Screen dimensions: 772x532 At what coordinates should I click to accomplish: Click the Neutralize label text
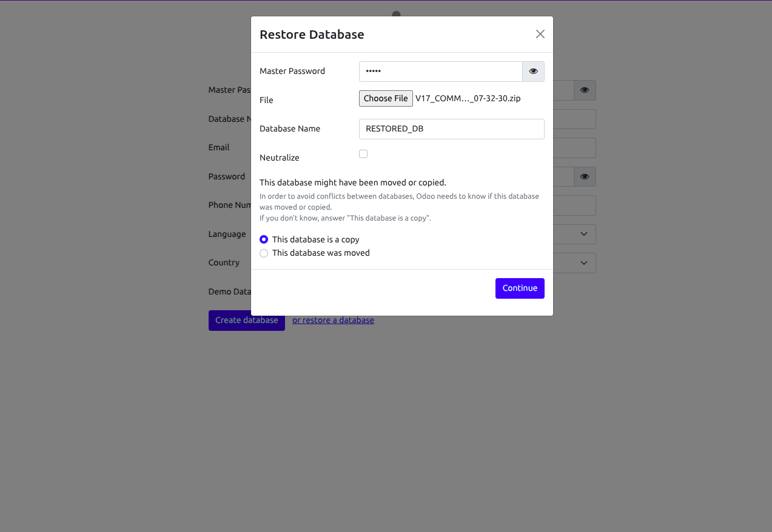pos(280,158)
